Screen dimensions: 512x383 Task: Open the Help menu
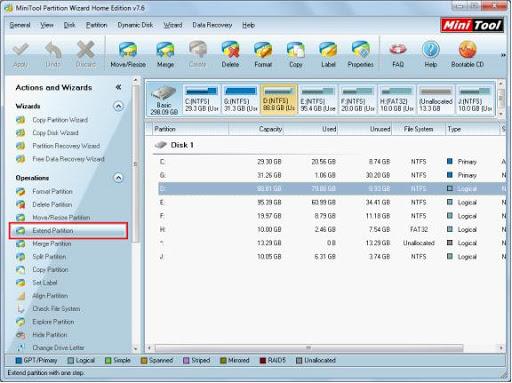[248, 25]
